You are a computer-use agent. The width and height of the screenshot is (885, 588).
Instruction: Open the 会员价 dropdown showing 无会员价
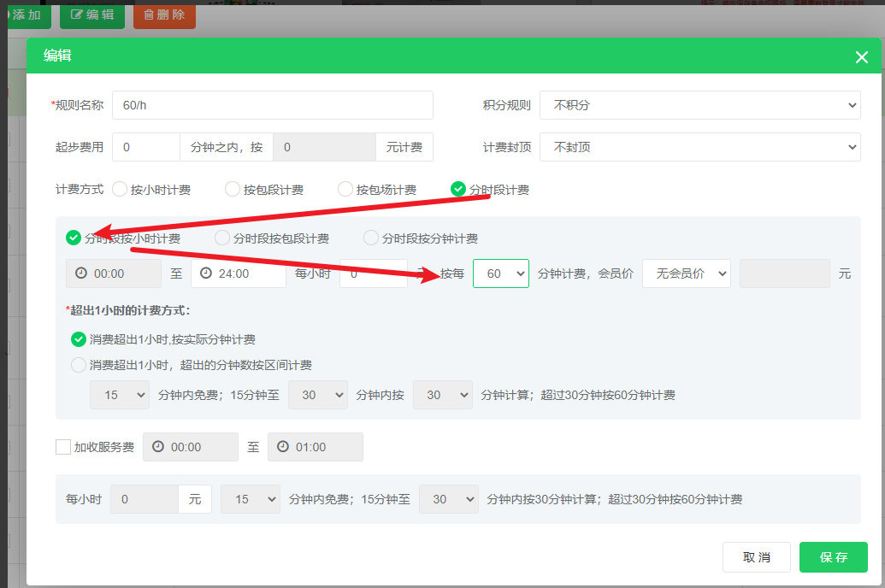687,273
